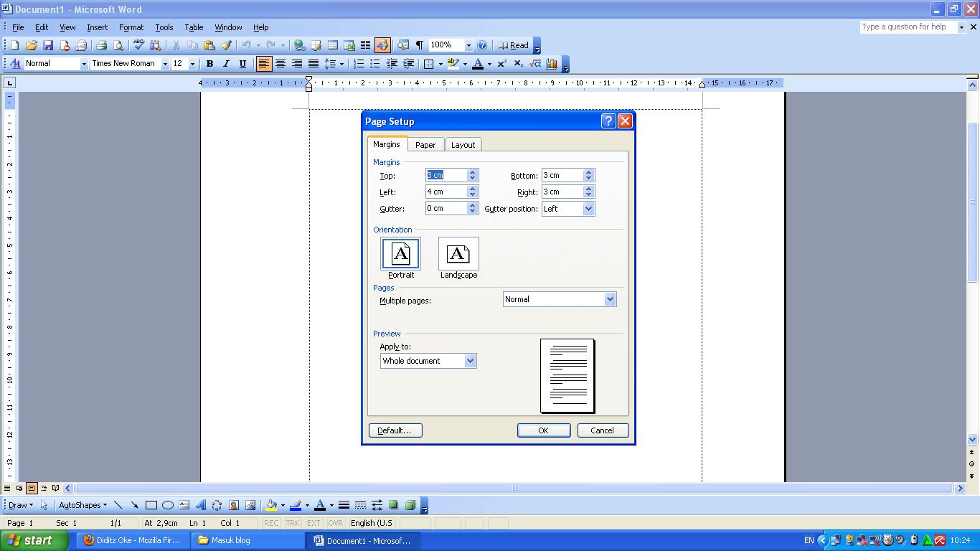Toggle OVR overtype mode in the status bar

(x=335, y=523)
